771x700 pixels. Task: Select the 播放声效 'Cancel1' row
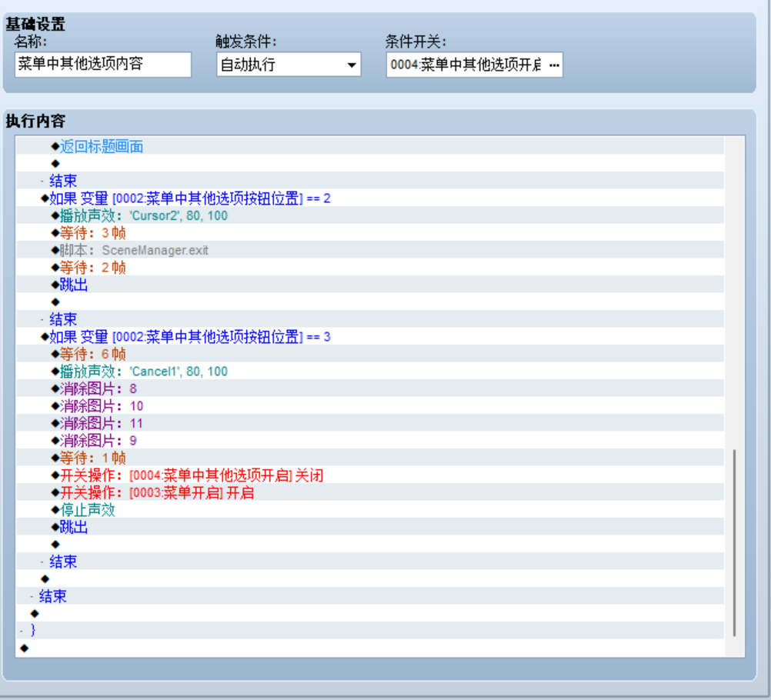(x=370, y=371)
